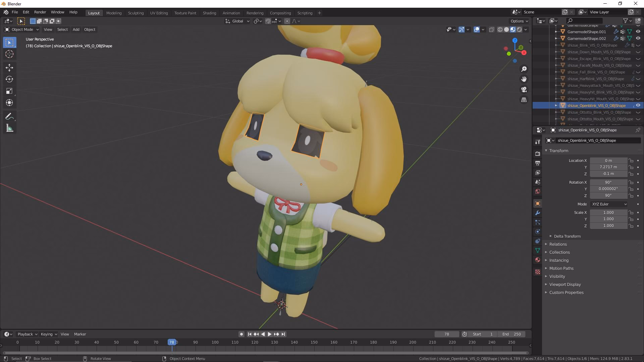Open Active Tool and Workspace settings tab
Screen dimensions: 644x362
(538, 142)
